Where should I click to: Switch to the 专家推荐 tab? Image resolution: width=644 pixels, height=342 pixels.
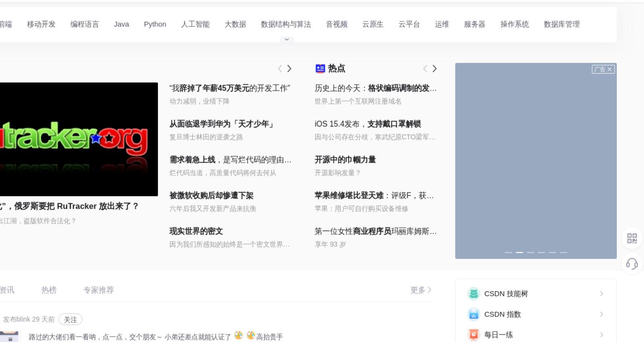tap(99, 290)
